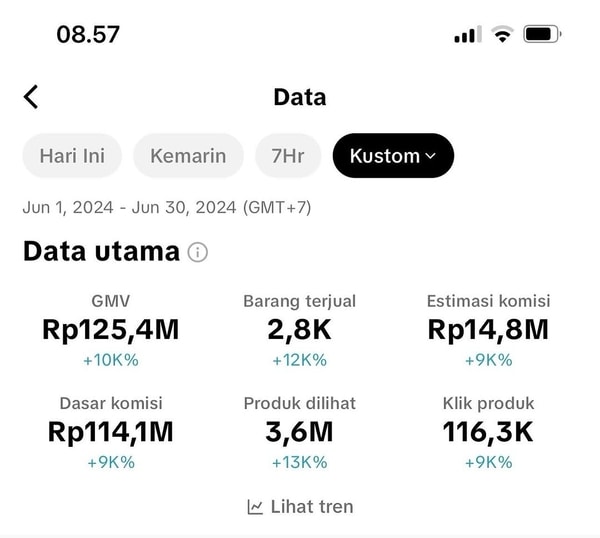The image size is (600, 538).
Task: Switch to the 7Hr range
Action: pyautogui.click(x=288, y=156)
